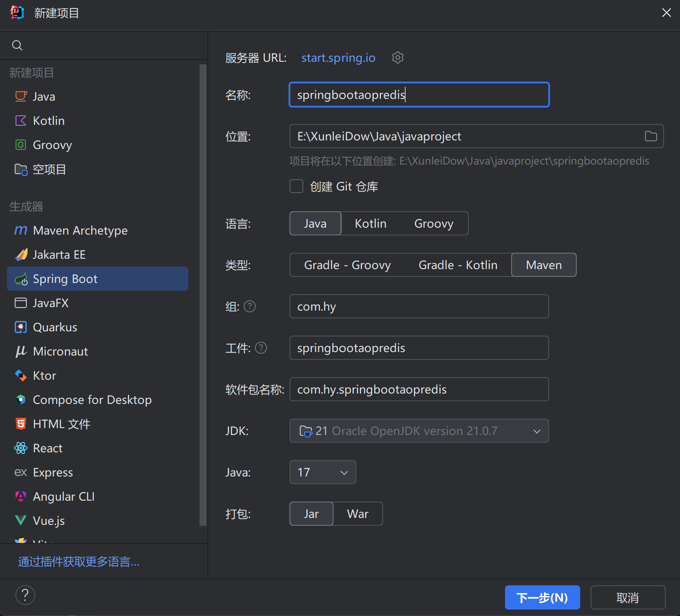
Task: Open help tooltip next to 工件 label
Action: (261, 348)
